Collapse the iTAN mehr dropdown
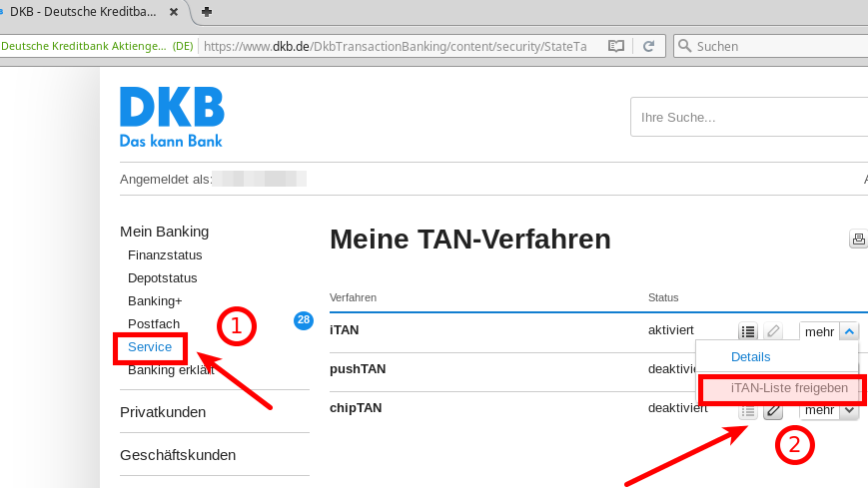 (847, 331)
